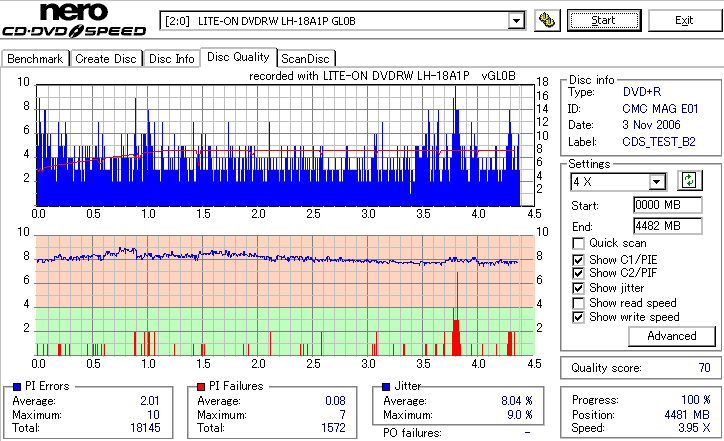
Task: Click the PI Errors total 18145
Action: pos(145,428)
